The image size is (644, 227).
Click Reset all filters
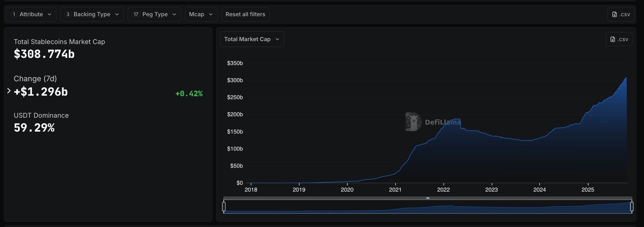click(245, 14)
